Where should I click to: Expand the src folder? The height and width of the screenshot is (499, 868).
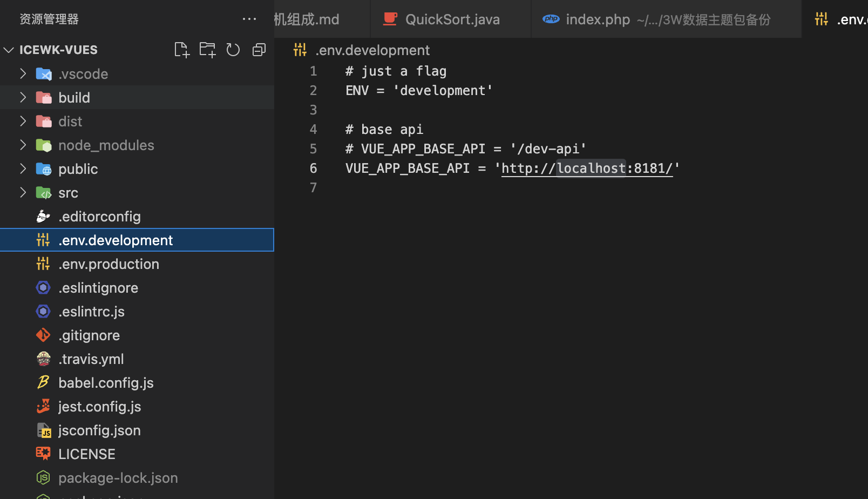pos(23,193)
